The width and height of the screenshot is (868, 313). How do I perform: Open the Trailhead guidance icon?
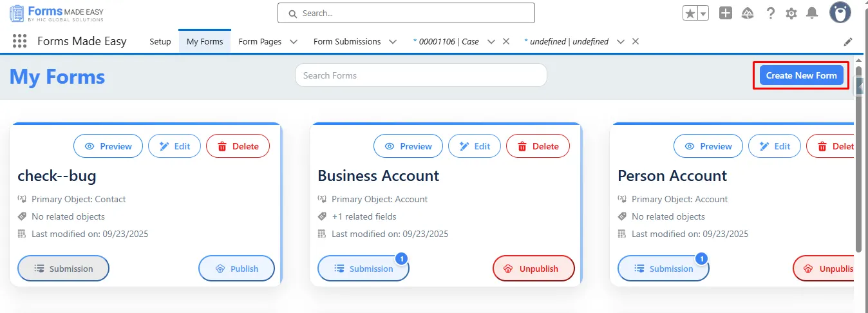tap(748, 13)
